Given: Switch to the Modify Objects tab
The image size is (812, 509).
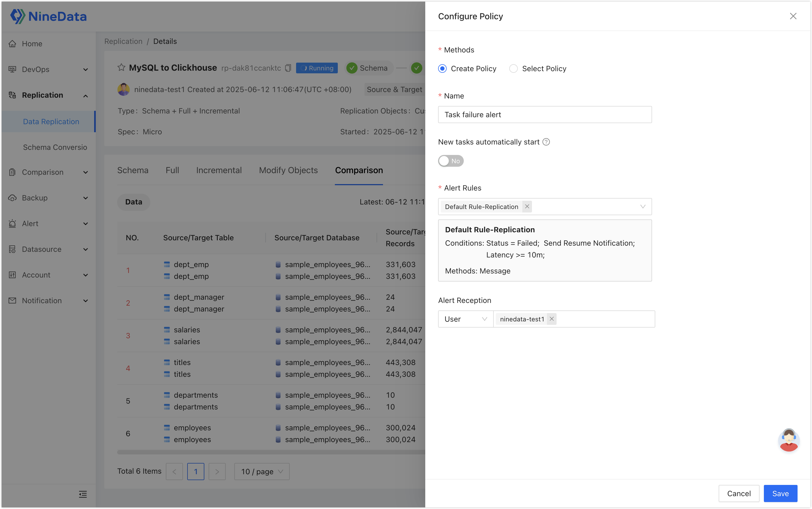Looking at the screenshot, I should point(288,170).
